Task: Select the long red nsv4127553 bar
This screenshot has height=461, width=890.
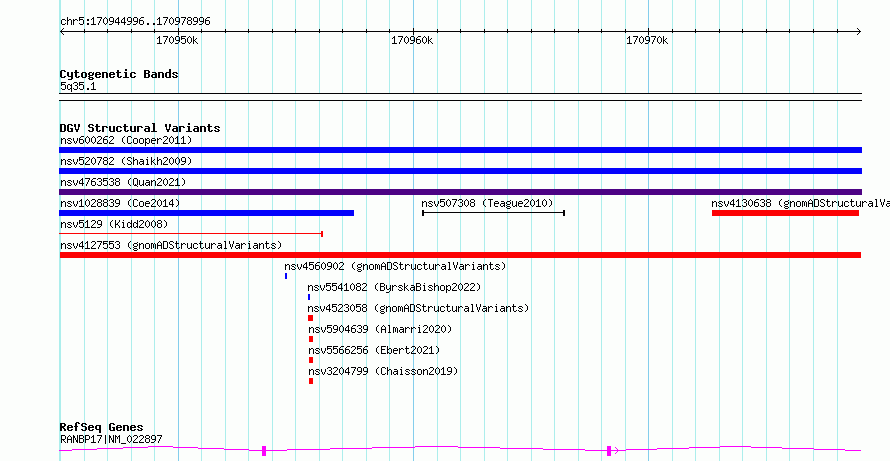Action: [x=460, y=255]
